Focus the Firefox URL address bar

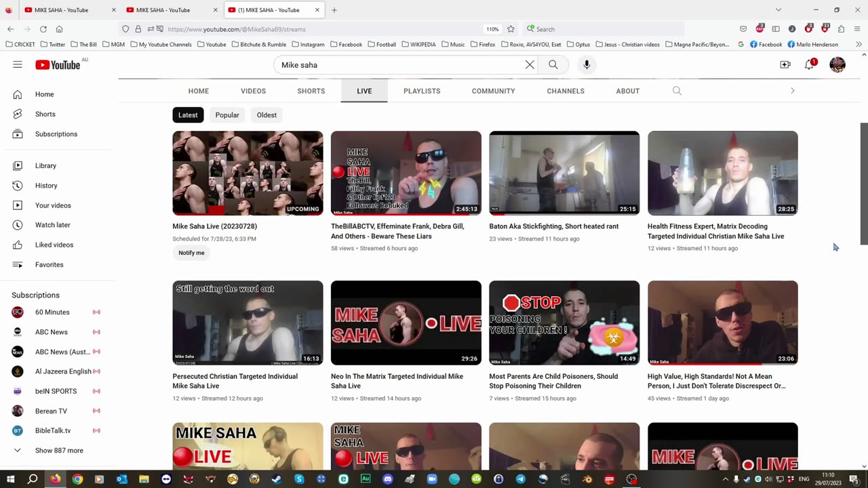click(x=322, y=29)
